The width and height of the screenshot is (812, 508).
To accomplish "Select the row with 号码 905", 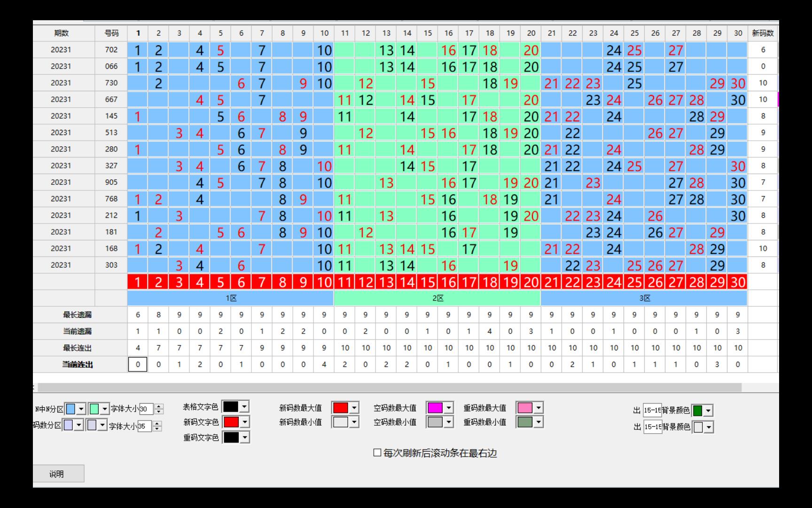I will 406,182.
